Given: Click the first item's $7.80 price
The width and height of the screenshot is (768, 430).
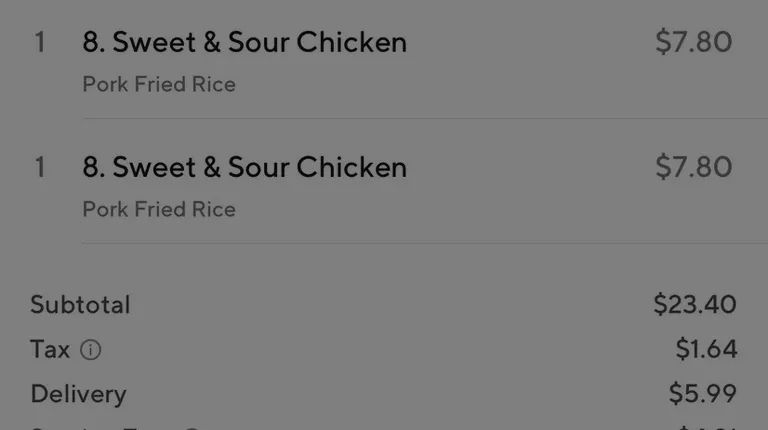Looking at the screenshot, I should (x=693, y=42).
